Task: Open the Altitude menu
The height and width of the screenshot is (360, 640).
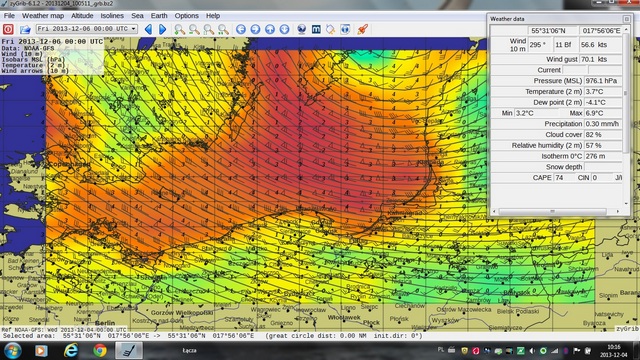Action: (82, 16)
